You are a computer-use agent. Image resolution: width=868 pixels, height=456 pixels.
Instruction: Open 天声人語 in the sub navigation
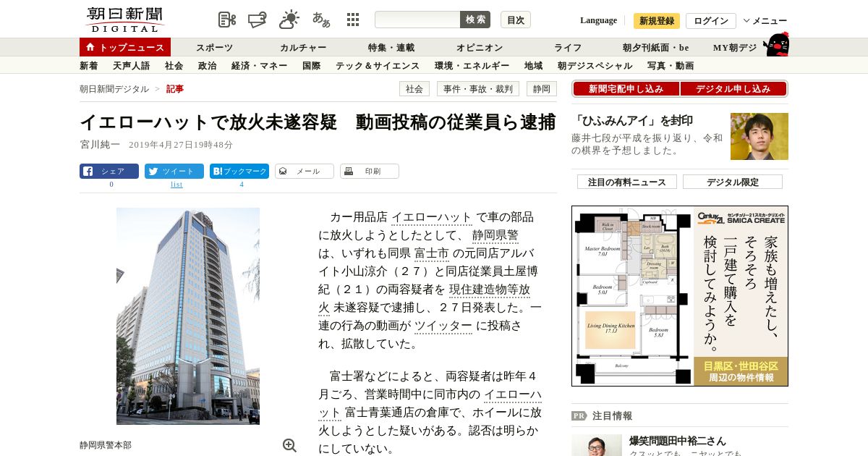click(x=132, y=66)
